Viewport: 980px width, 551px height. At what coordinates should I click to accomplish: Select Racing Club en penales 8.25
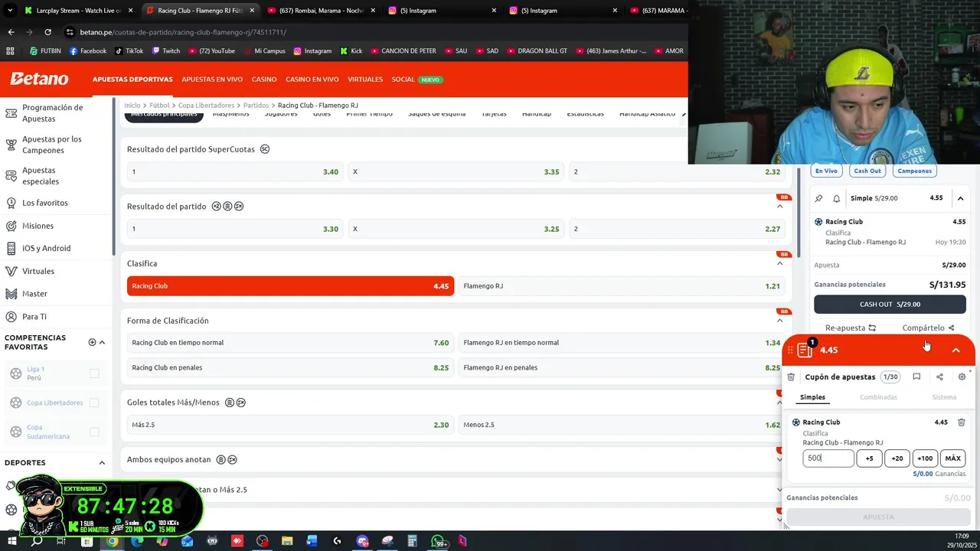[x=290, y=367]
